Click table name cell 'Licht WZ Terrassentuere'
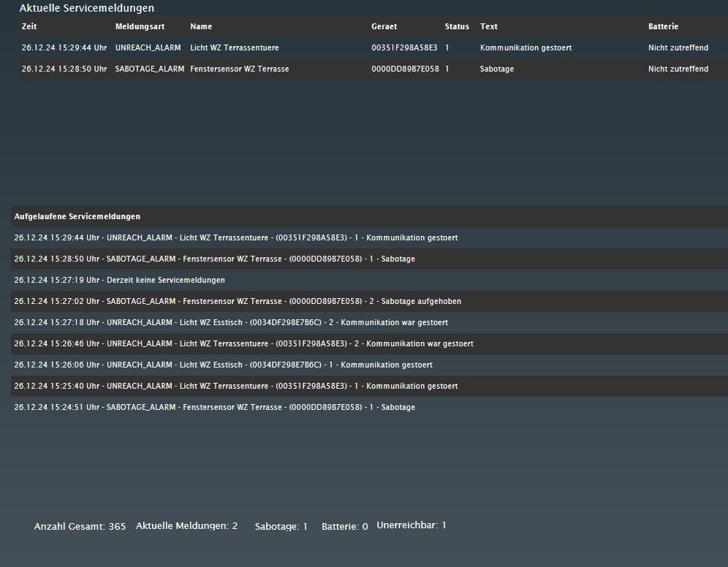This screenshot has height=567, width=728. click(x=235, y=47)
